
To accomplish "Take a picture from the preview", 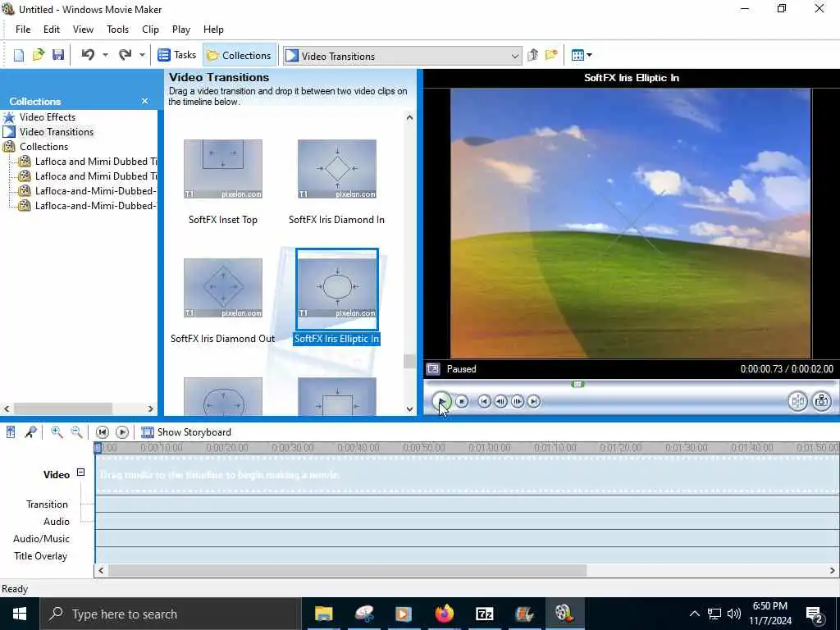I will [822, 401].
